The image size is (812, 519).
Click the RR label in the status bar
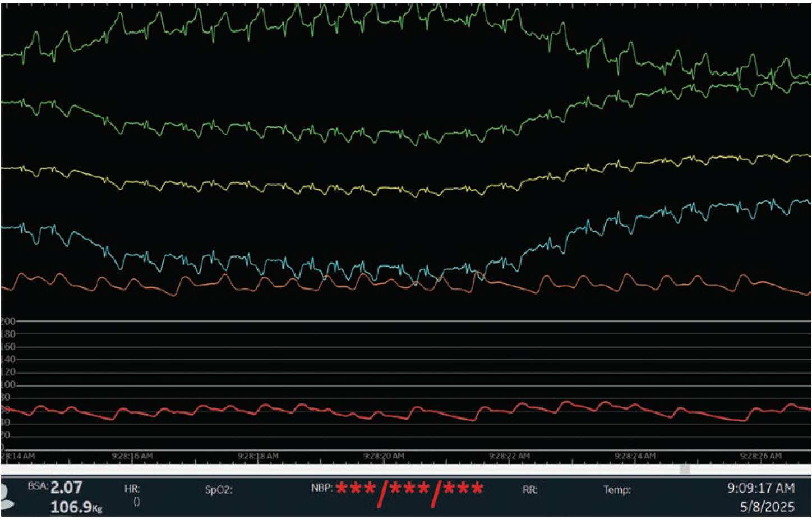[x=530, y=490]
